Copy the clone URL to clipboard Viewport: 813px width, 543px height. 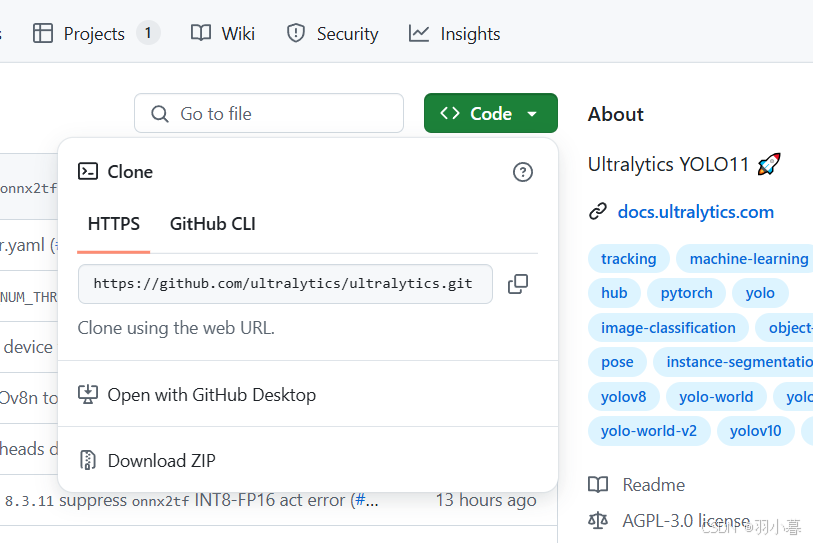tap(517, 284)
